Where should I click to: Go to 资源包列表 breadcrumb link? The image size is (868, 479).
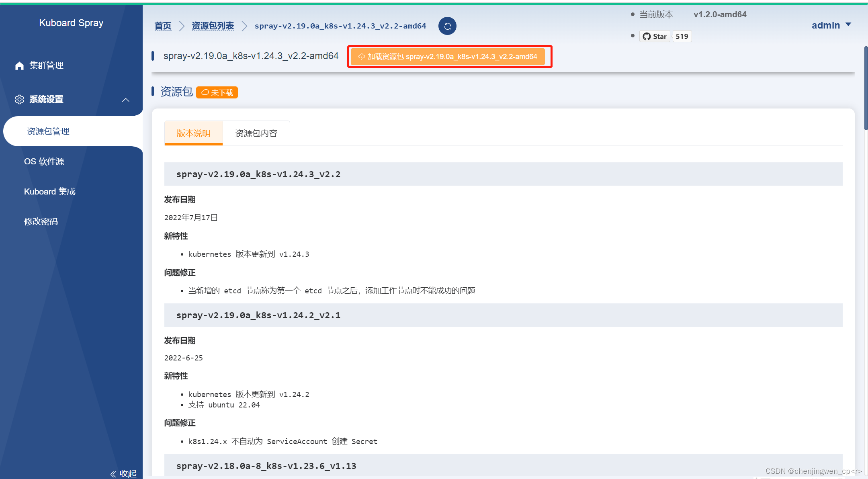213,26
